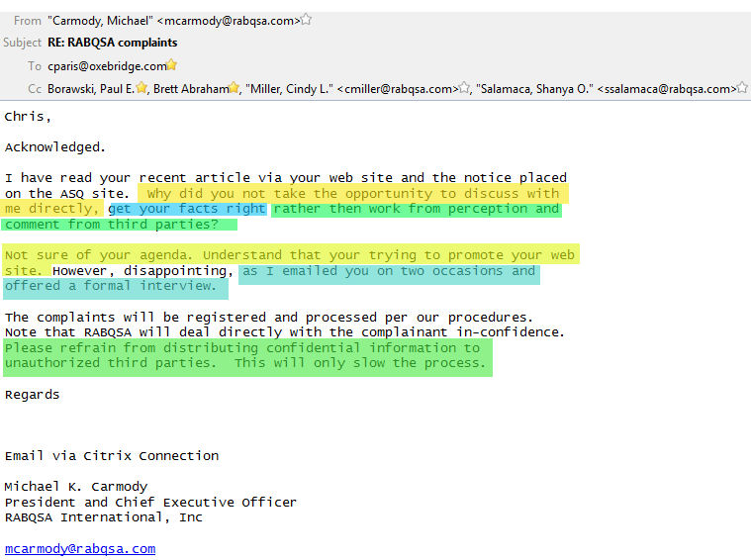Select Cc recipient Borawski, Paul E.

click(x=90, y=88)
